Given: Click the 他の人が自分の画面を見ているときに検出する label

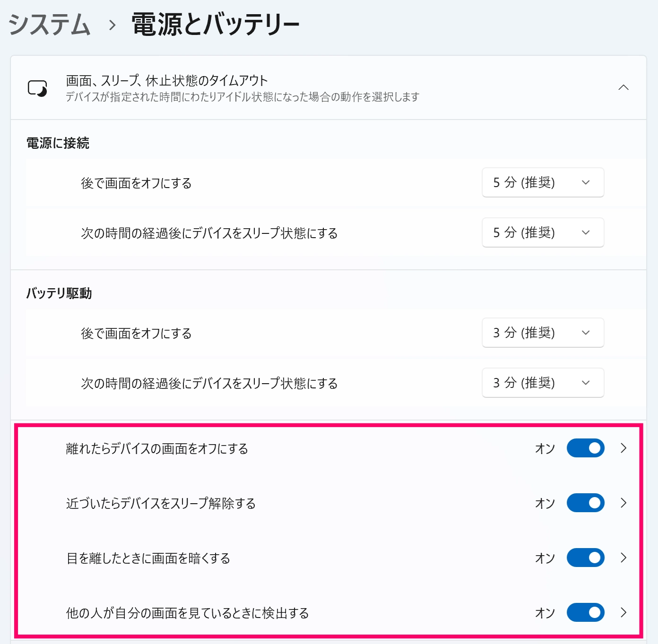Looking at the screenshot, I should click(x=187, y=613).
